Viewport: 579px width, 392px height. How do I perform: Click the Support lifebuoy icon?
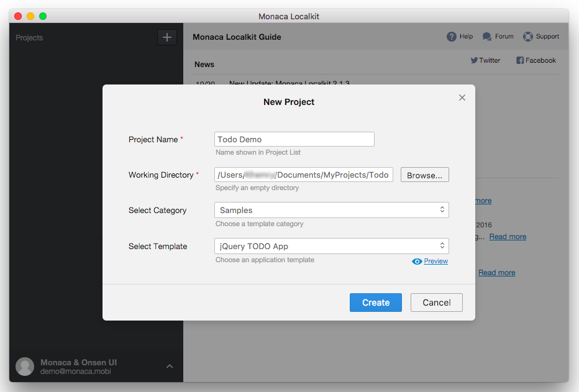click(528, 37)
